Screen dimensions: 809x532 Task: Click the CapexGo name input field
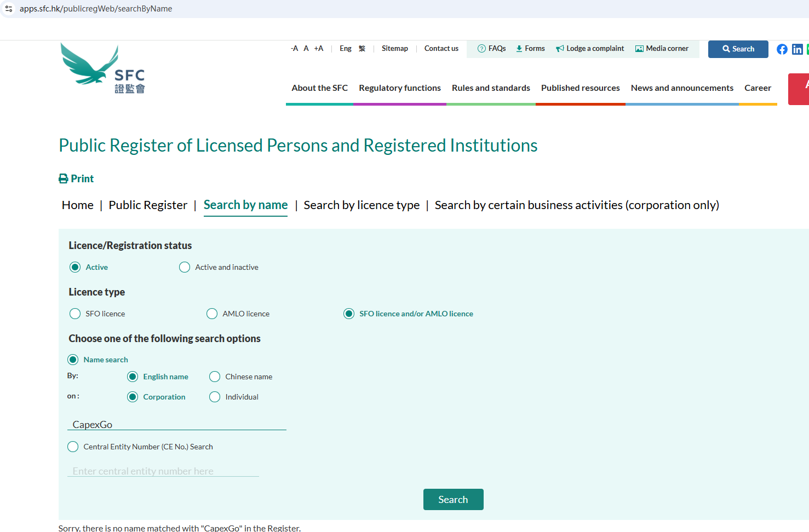click(176, 424)
